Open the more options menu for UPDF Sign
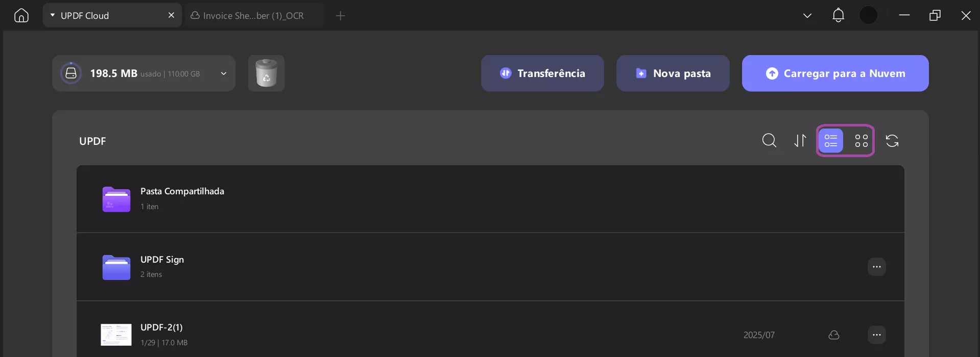The image size is (980, 357). tap(877, 266)
